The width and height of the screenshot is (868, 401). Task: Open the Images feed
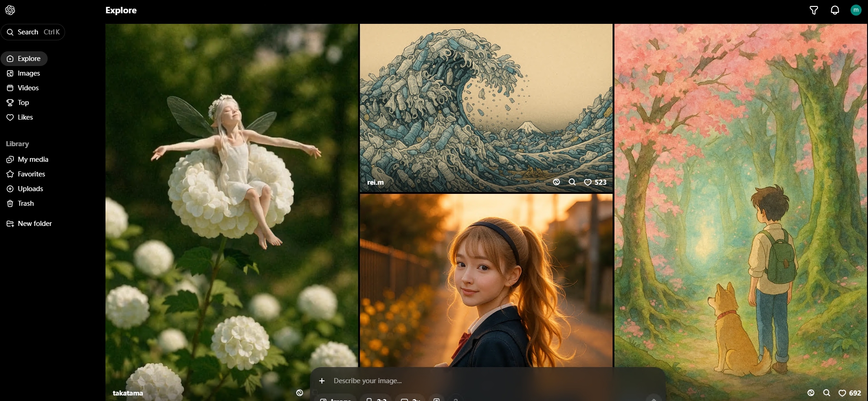[23, 73]
